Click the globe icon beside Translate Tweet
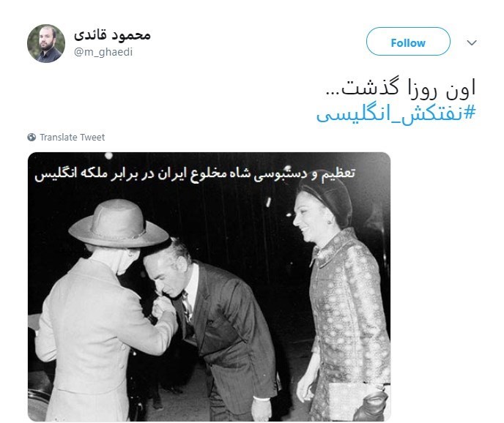This screenshot has width=504, height=423. tap(31, 137)
